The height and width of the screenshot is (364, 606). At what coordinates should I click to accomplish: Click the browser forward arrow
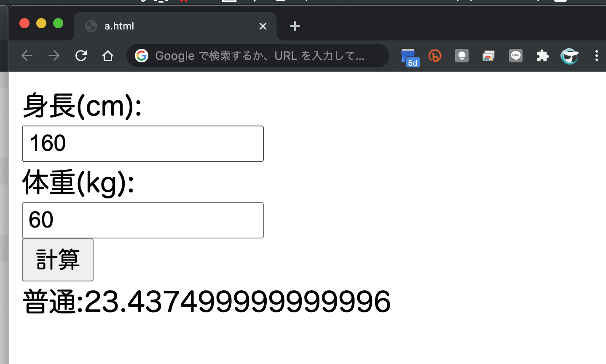tap(54, 56)
